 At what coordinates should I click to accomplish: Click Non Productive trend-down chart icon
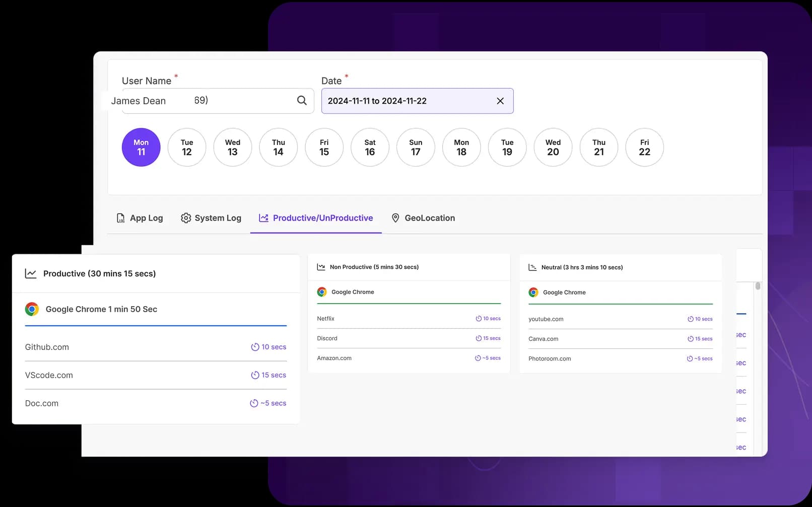coord(321,267)
